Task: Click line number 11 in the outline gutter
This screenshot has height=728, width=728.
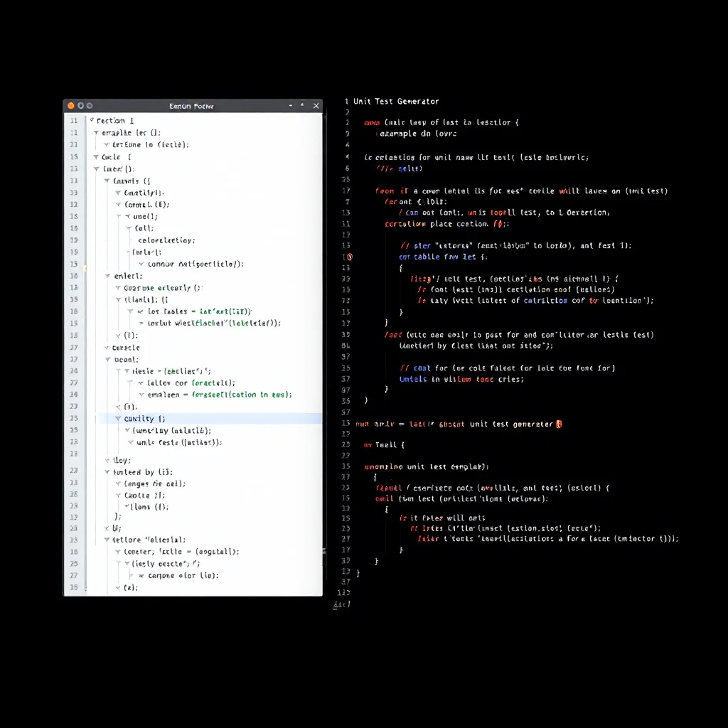Action: tap(74, 121)
